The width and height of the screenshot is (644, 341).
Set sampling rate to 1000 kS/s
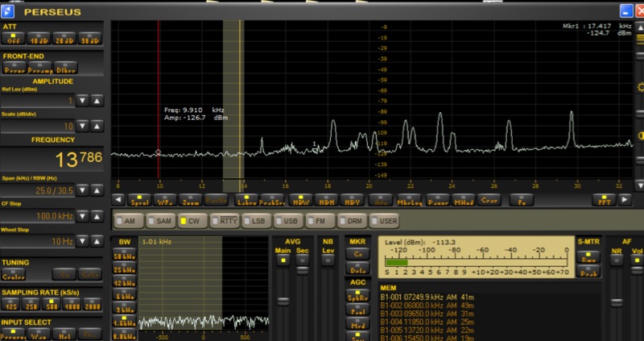tap(72, 305)
